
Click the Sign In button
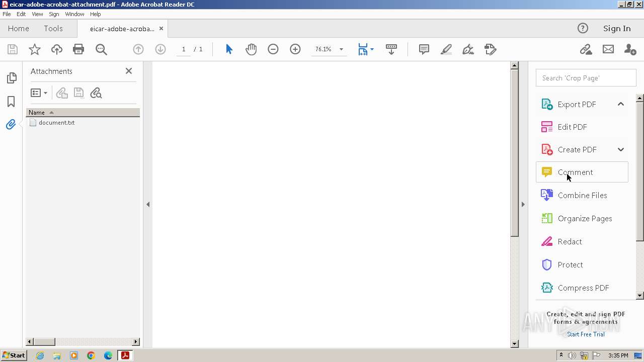click(x=617, y=29)
